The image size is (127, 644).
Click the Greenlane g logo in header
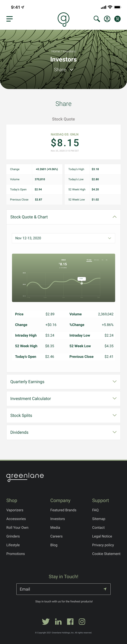[63, 19]
